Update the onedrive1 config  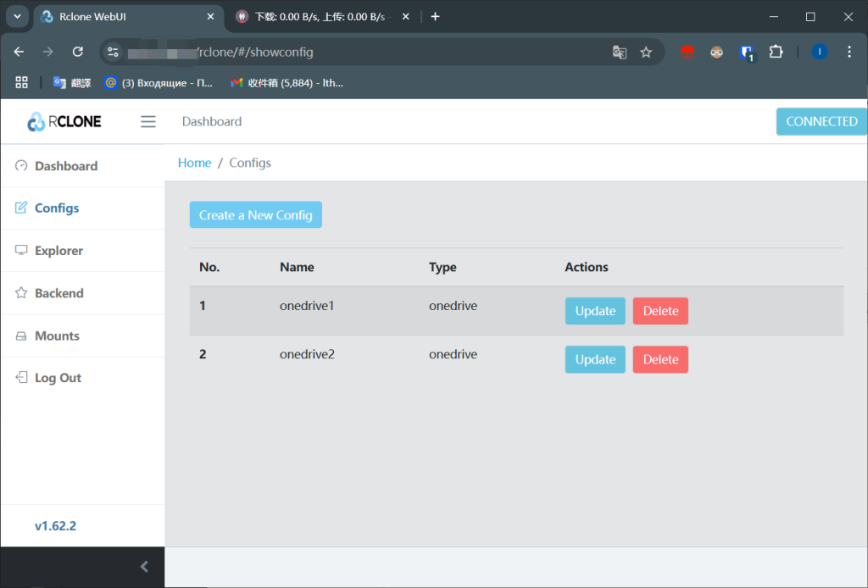coord(594,311)
